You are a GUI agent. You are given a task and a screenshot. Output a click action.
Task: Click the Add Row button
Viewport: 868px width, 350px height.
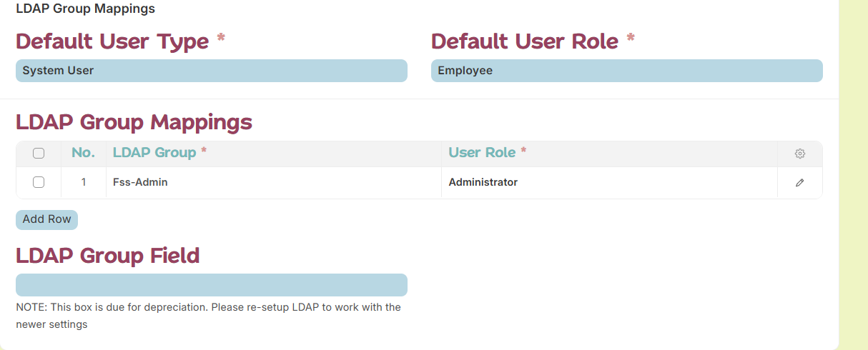pos(46,219)
